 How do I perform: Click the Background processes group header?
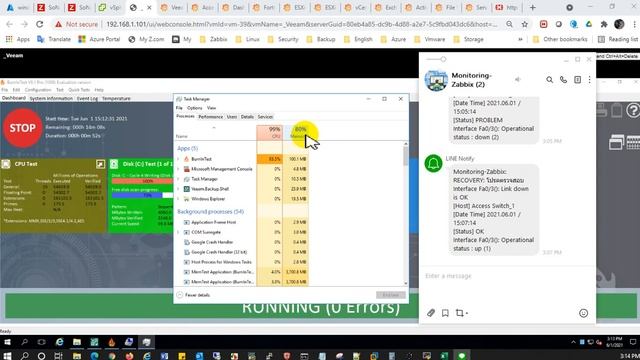(x=210, y=212)
